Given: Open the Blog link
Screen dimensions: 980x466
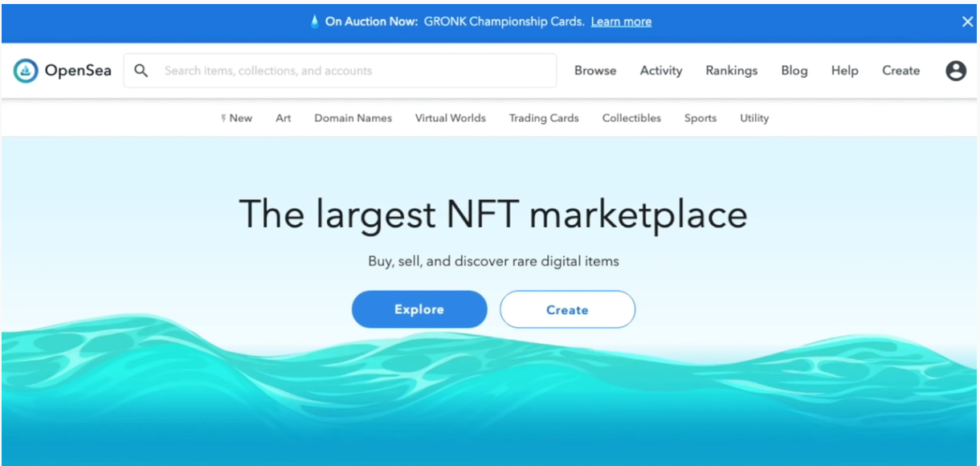Looking at the screenshot, I should click(794, 71).
